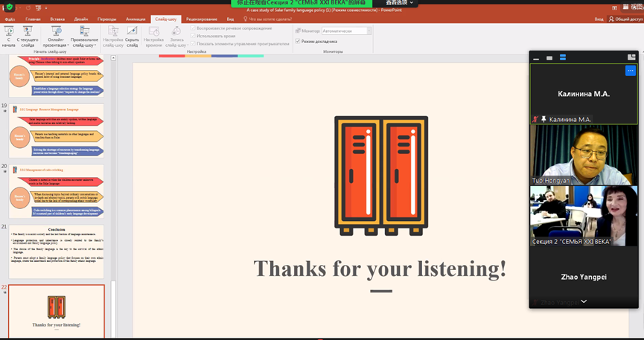Screen dimensions: 644x340
Task: Open more options on Калинина М.А. tile
Action: click(630, 71)
